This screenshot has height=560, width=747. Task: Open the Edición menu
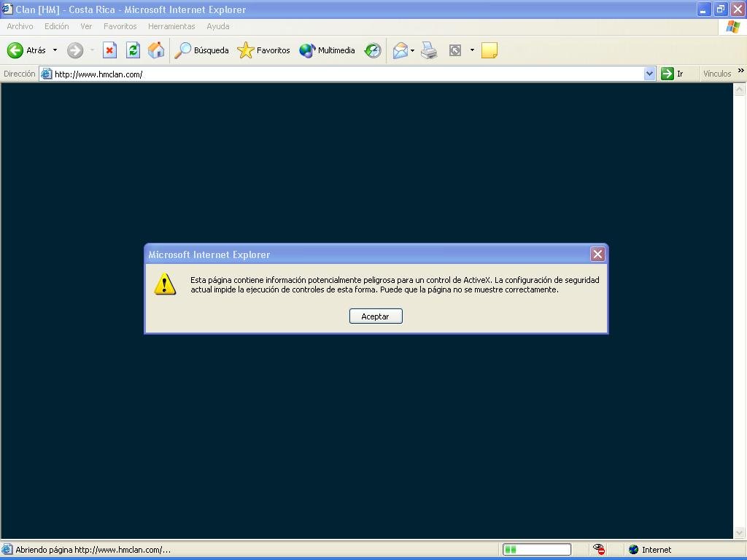click(57, 26)
